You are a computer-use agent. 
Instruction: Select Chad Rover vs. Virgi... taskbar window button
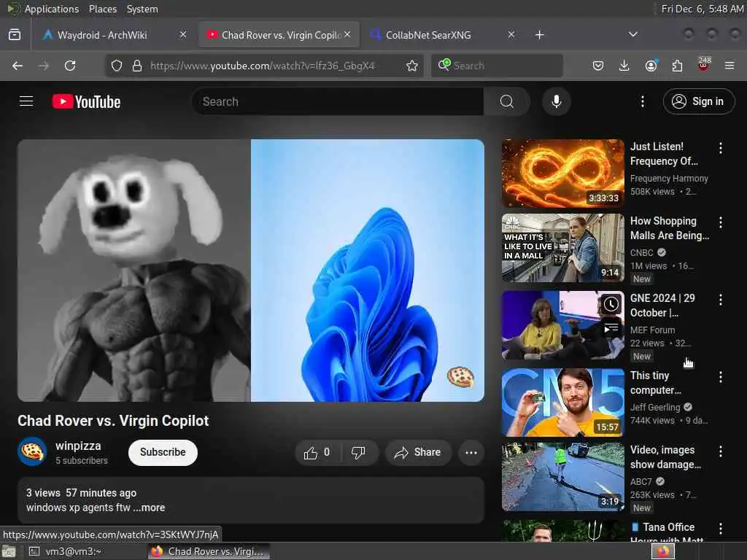pos(209,551)
